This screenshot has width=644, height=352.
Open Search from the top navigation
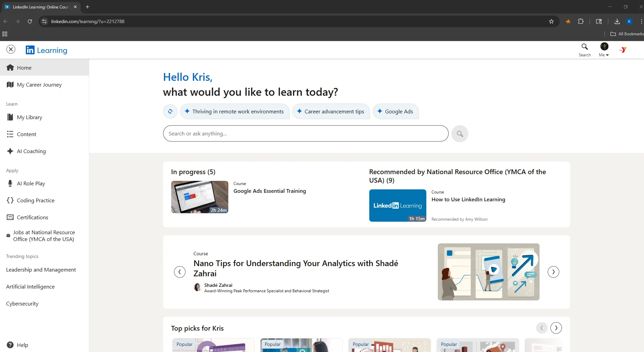(x=584, y=49)
